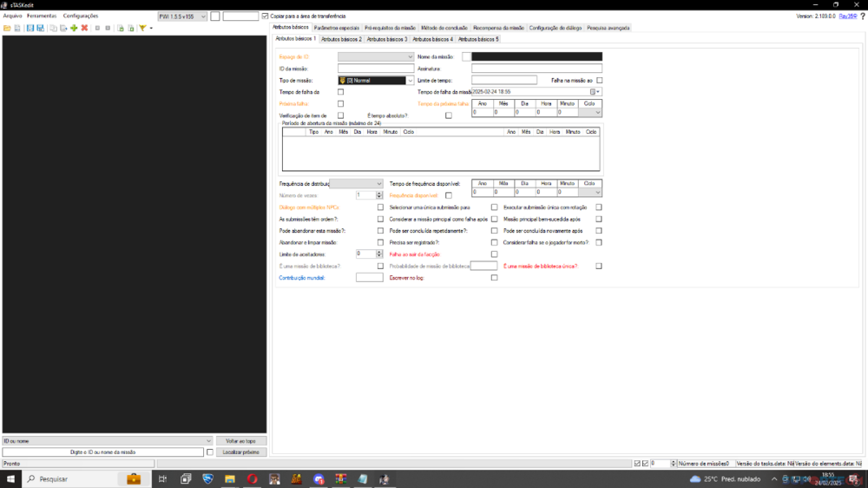The width and height of the screenshot is (868, 488).
Task: Click the 'ID da missão' input field
Action: (376, 69)
